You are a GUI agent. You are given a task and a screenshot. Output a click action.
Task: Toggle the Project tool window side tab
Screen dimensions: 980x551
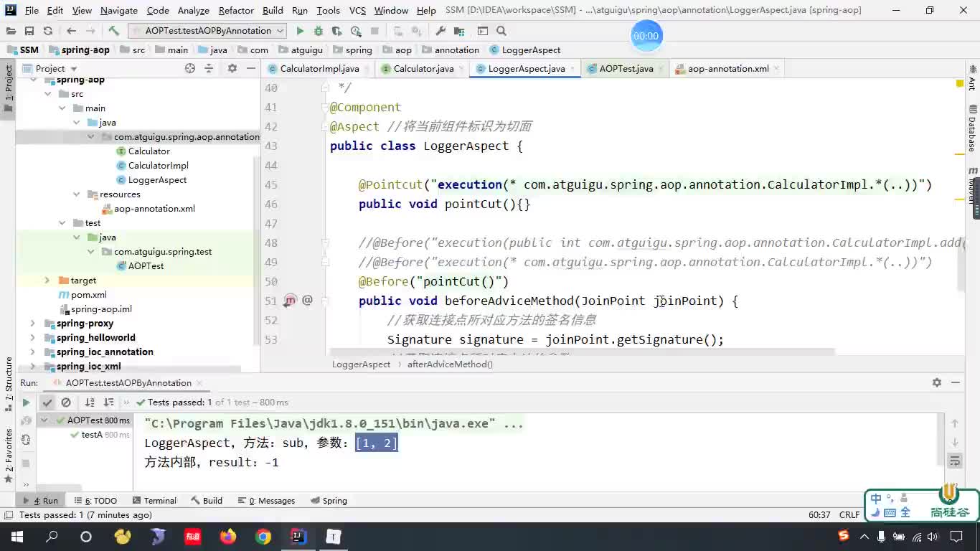[x=9, y=88]
